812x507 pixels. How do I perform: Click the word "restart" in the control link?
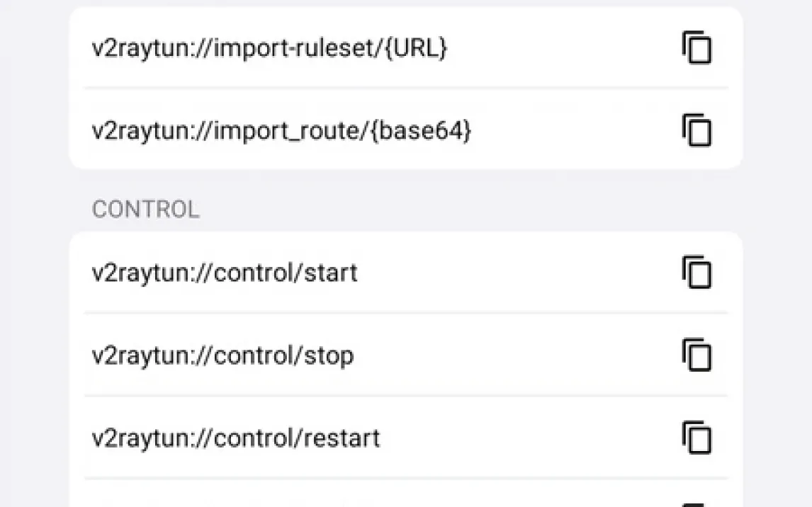(x=341, y=438)
